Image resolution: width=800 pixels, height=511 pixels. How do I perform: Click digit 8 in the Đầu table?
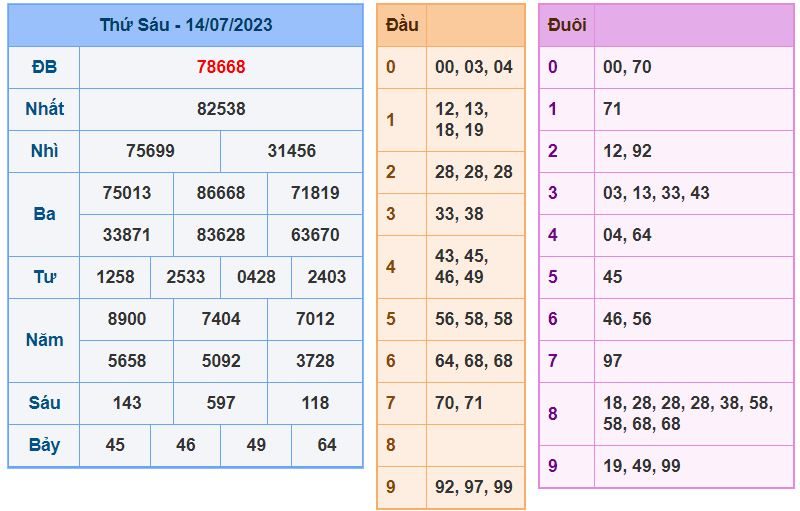pos(390,445)
